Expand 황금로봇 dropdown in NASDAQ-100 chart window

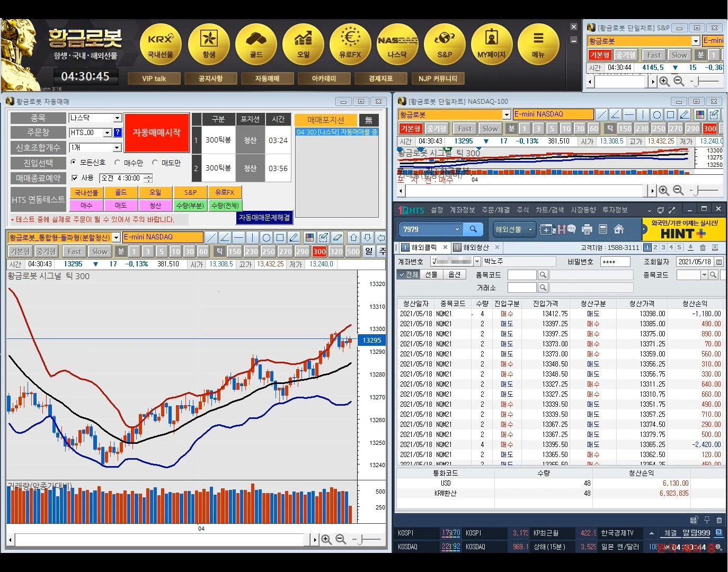(x=507, y=114)
